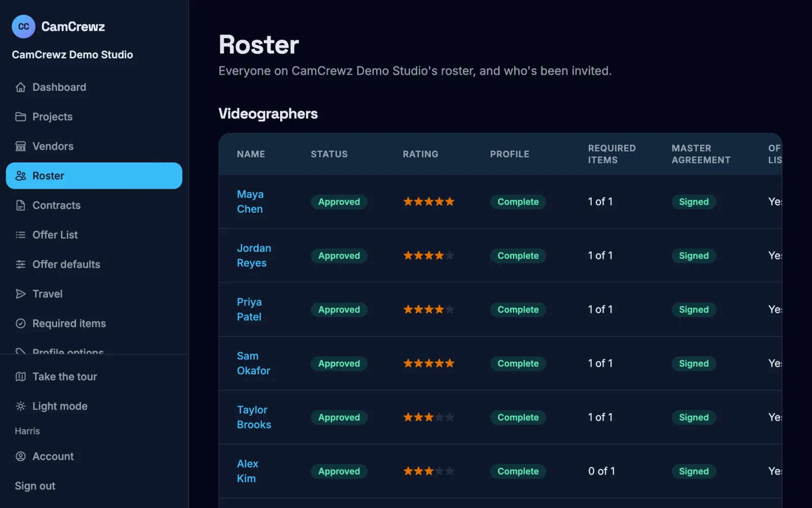Open Sam Okafor's profile link

point(253,363)
